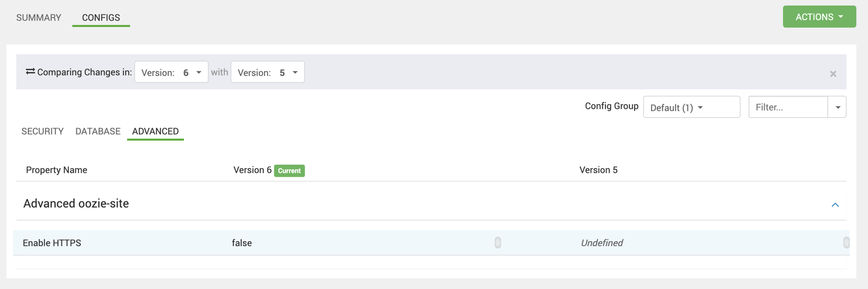Switch to the SUMMARY tab
The image size is (868, 289).
[x=38, y=18]
